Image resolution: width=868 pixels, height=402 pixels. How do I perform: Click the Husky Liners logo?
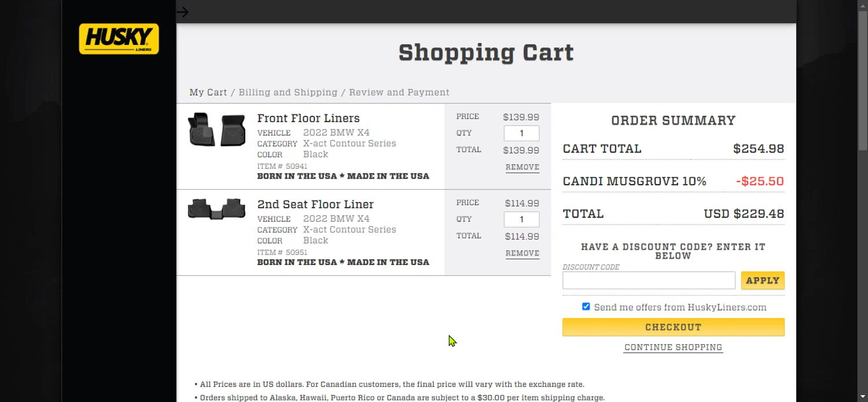119,39
